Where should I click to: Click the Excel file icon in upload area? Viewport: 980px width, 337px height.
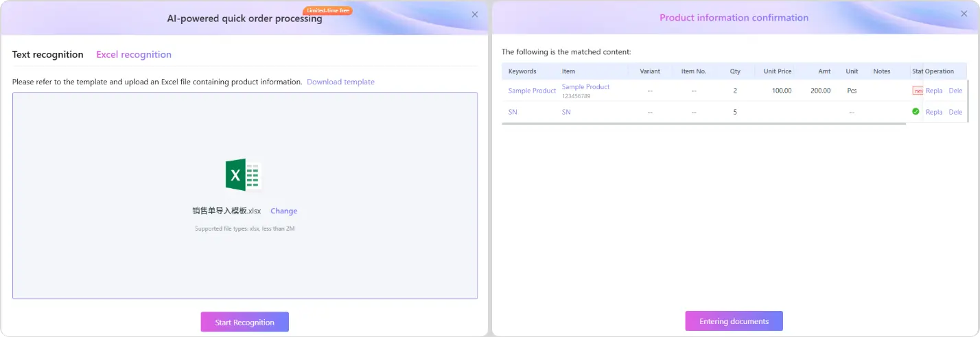click(x=244, y=176)
